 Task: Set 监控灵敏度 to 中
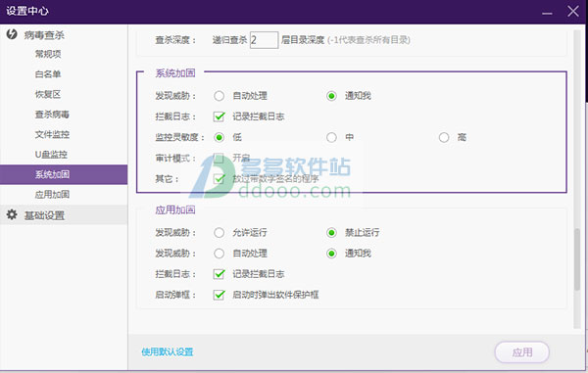point(331,137)
